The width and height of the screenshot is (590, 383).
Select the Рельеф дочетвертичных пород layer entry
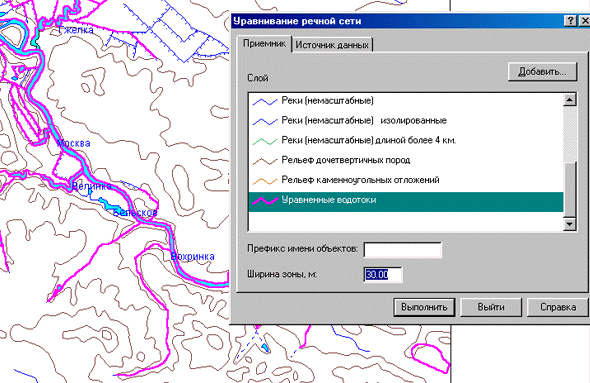[x=406, y=161]
